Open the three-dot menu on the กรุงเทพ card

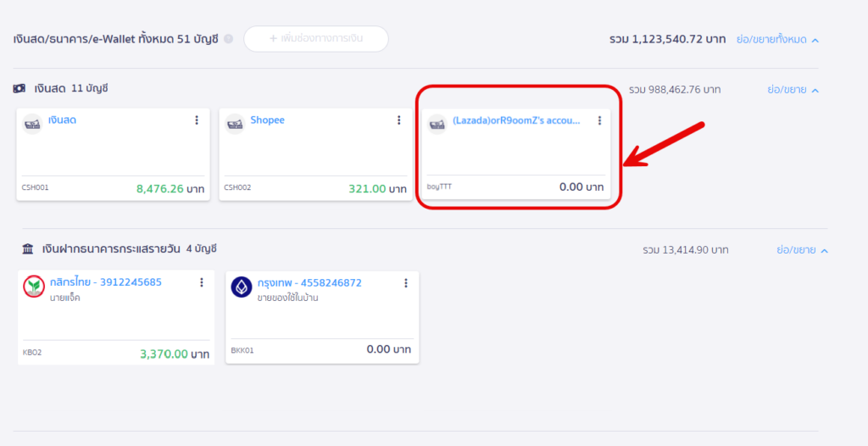[406, 282]
